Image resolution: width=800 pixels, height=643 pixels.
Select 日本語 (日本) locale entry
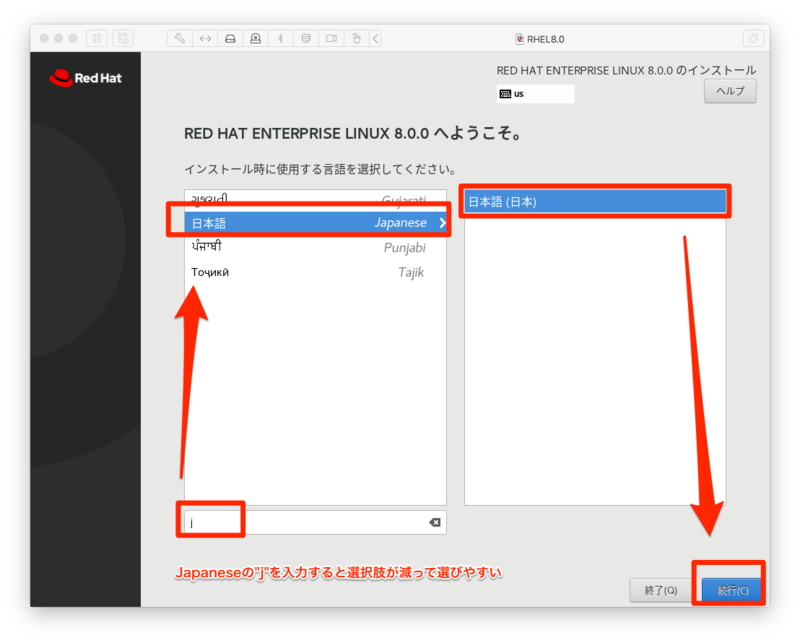tap(595, 202)
